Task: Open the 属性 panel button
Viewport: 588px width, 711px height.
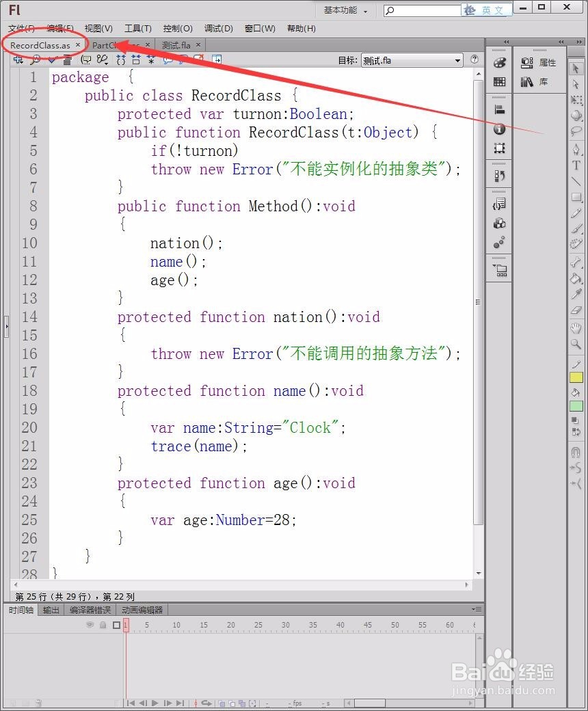Action: tap(539, 63)
